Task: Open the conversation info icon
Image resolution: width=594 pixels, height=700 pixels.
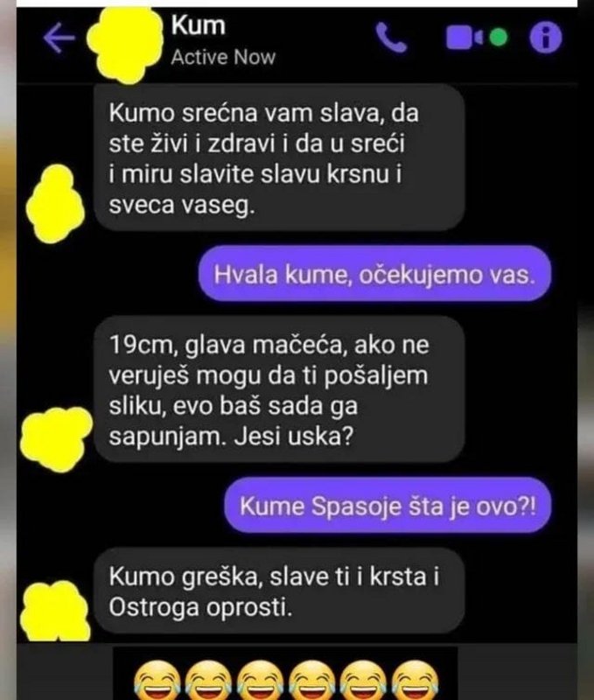Action: pos(545,38)
